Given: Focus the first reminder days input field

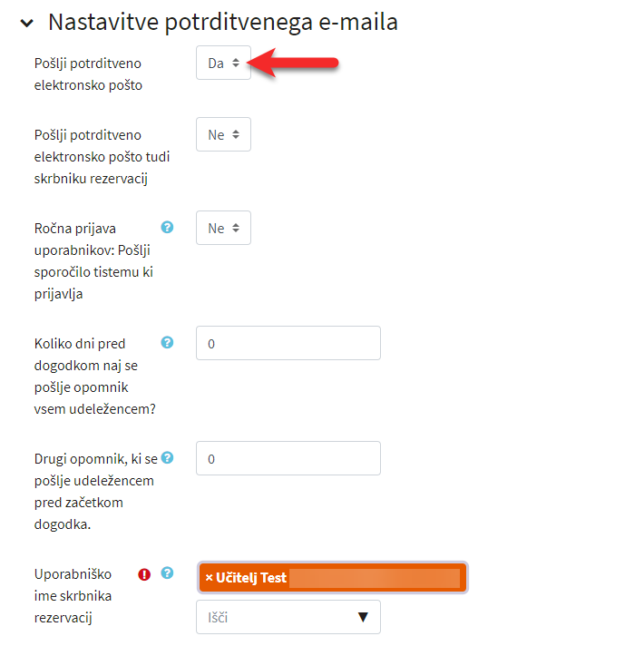Looking at the screenshot, I should point(288,343).
